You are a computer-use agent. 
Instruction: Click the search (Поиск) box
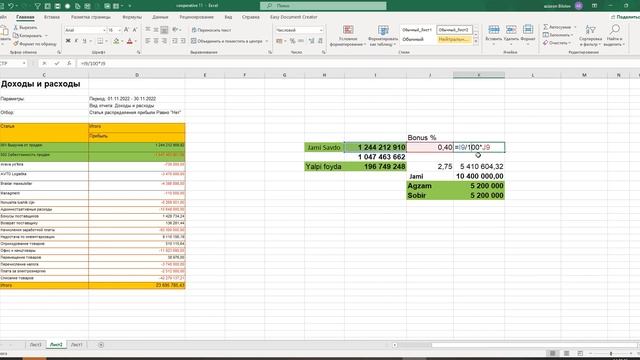tap(323, 6)
